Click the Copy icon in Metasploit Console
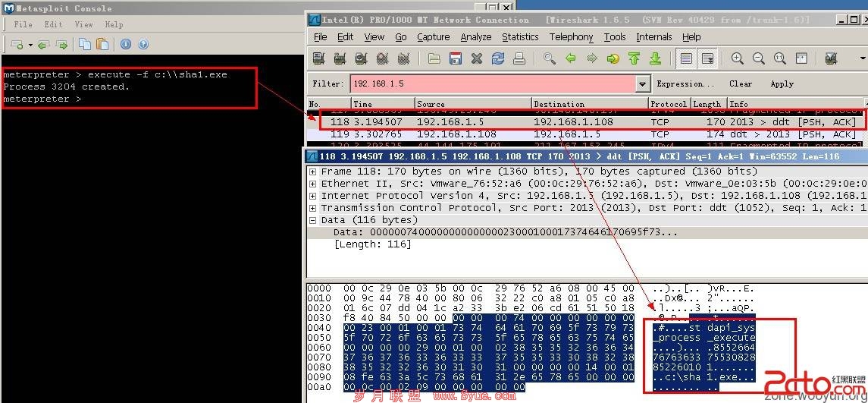 point(85,44)
